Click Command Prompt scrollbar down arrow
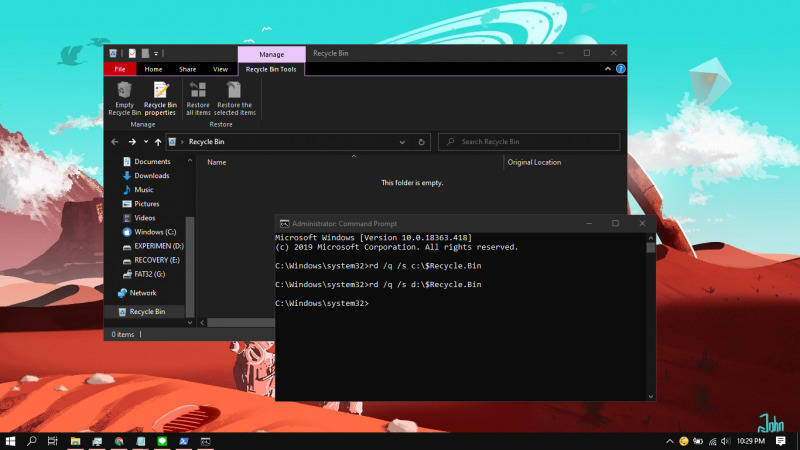The height and width of the screenshot is (450, 800). (651, 396)
